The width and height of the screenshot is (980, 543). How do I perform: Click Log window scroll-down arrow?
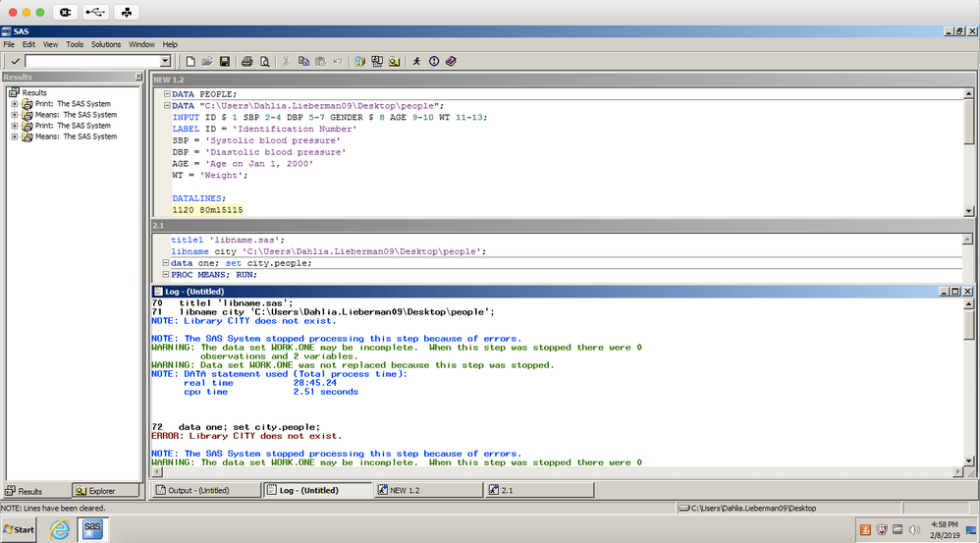(969, 462)
